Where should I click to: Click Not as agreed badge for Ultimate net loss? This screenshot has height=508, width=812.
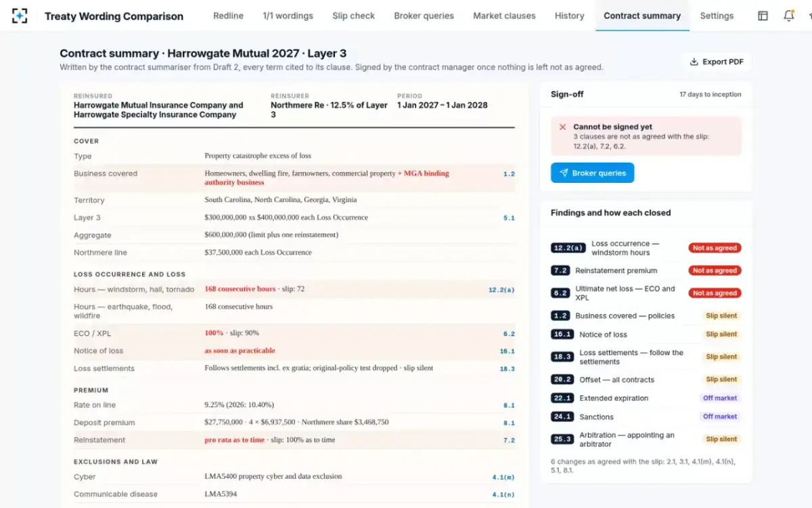tap(715, 293)
